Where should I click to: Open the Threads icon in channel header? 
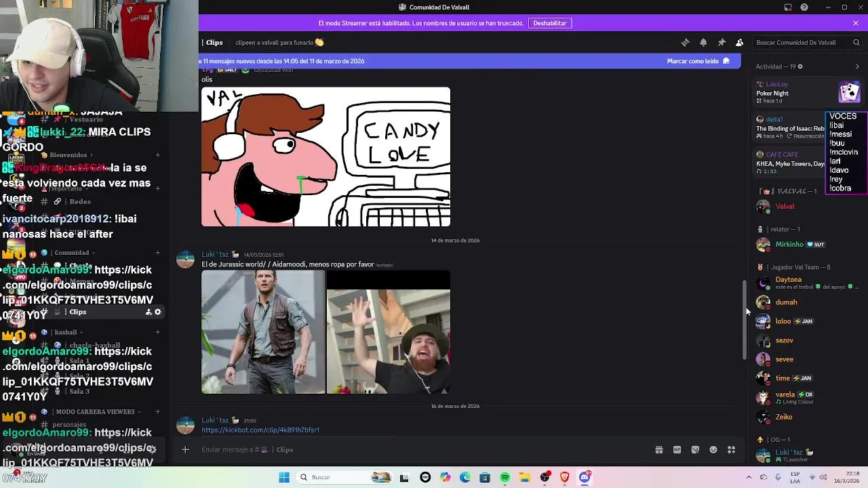pyautogui.click(x=685, y=42)
